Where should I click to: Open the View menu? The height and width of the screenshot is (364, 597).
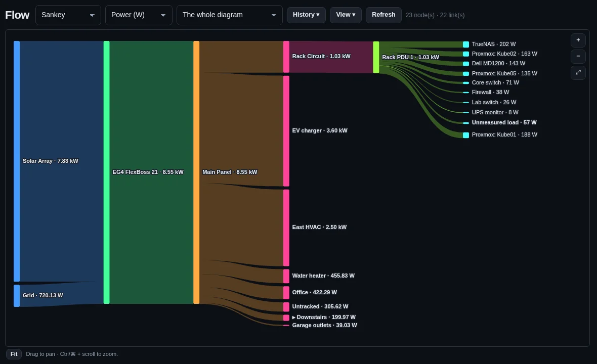point(346,15)
